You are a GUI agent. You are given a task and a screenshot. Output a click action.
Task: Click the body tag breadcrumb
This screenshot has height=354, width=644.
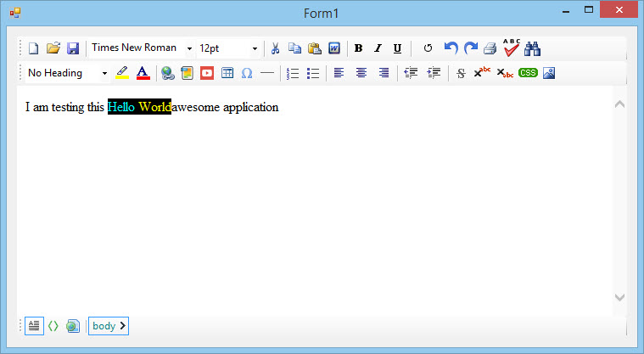[x=109, y=326]
